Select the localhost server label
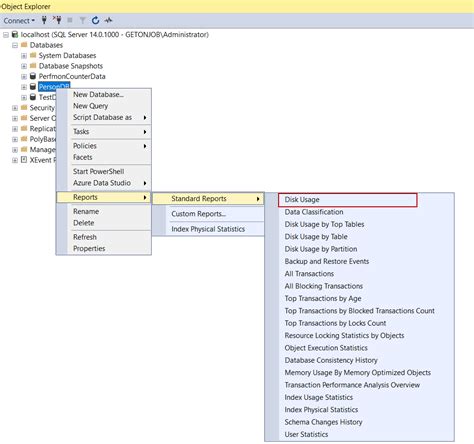Viewport: 474px width, 444px height. (x=115, y=35)
